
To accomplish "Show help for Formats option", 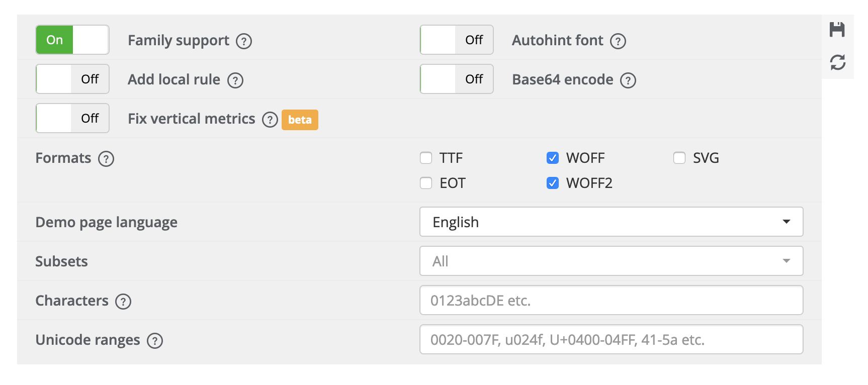I will point(106,159).
